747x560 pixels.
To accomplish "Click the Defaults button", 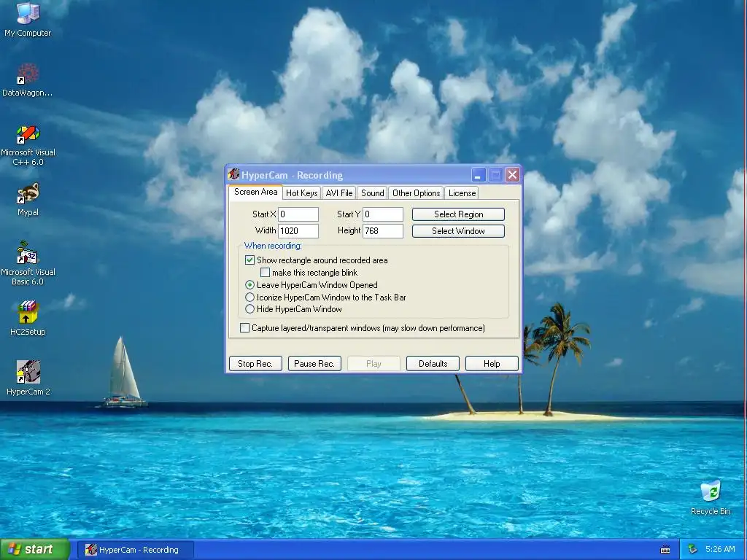I will [433, 363].
